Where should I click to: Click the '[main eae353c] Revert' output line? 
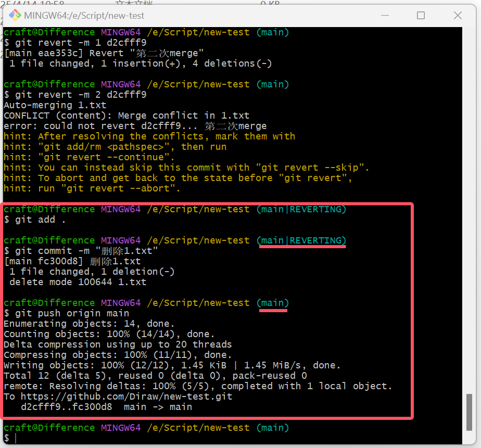(x=104, y=53)
